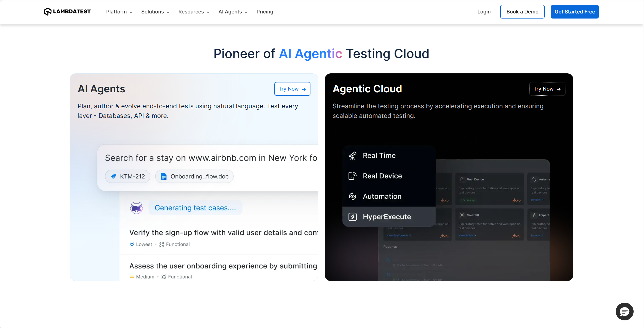Click the Login link
The height and width of the screenshot is (328, 644).
pos(484,12)
